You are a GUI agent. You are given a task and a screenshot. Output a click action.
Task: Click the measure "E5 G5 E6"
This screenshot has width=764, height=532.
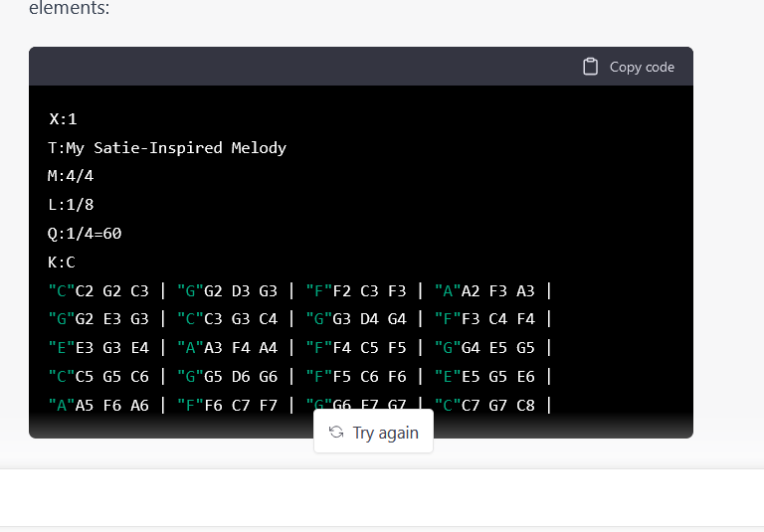(498, 377)
